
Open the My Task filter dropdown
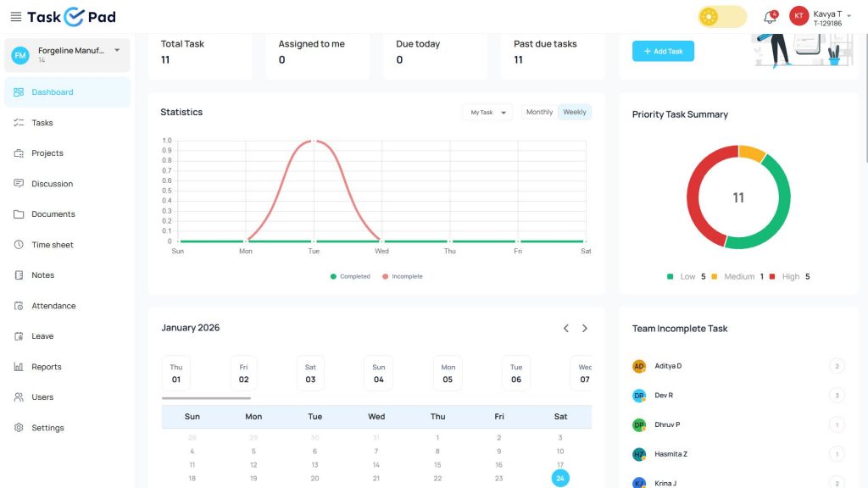pos(487,113)
